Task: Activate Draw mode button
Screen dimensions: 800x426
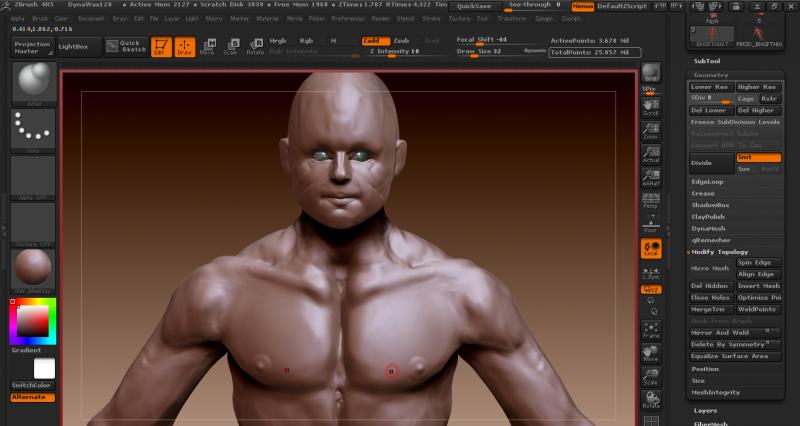Action: [185, 47]
